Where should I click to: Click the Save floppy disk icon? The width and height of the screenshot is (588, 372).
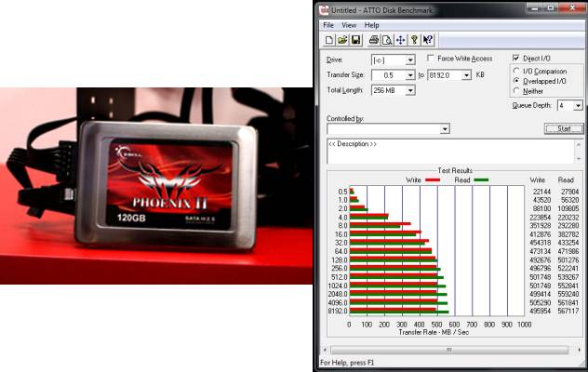coord(355,40)
